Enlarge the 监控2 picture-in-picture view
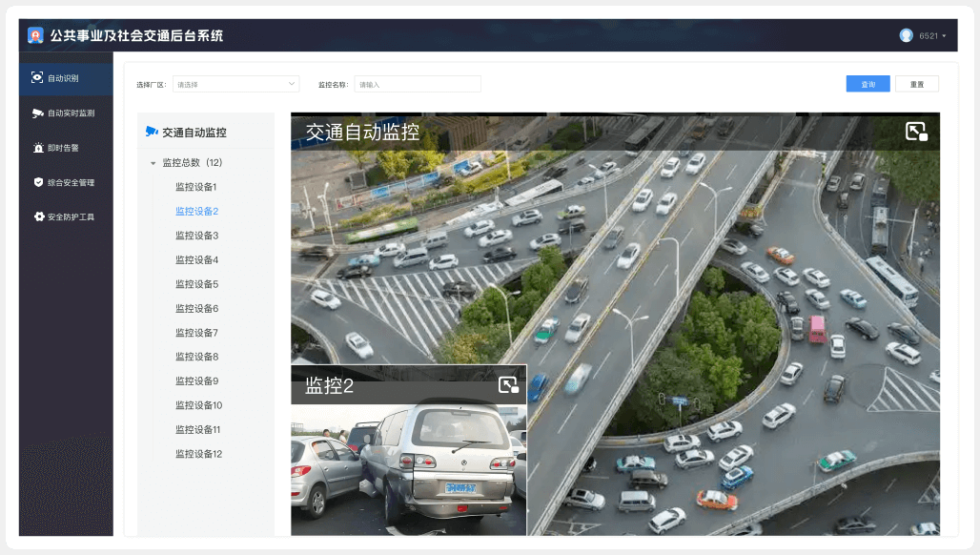 (508, 385)
